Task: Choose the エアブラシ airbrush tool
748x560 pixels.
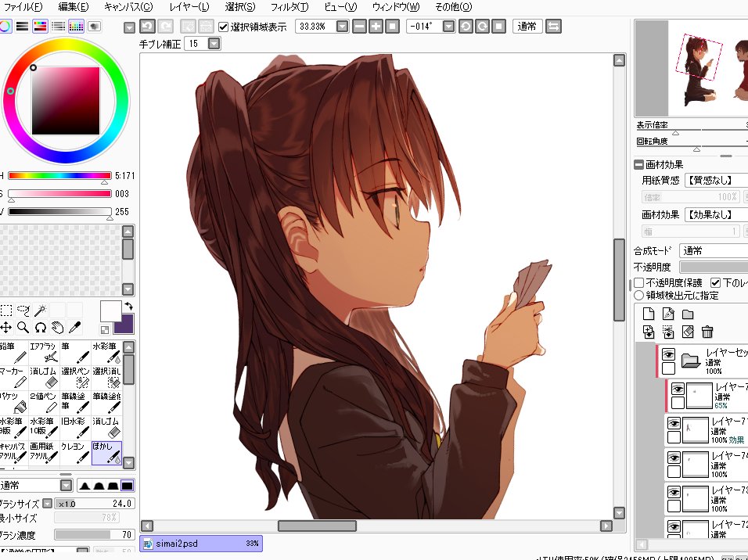Action: point(45,353)
